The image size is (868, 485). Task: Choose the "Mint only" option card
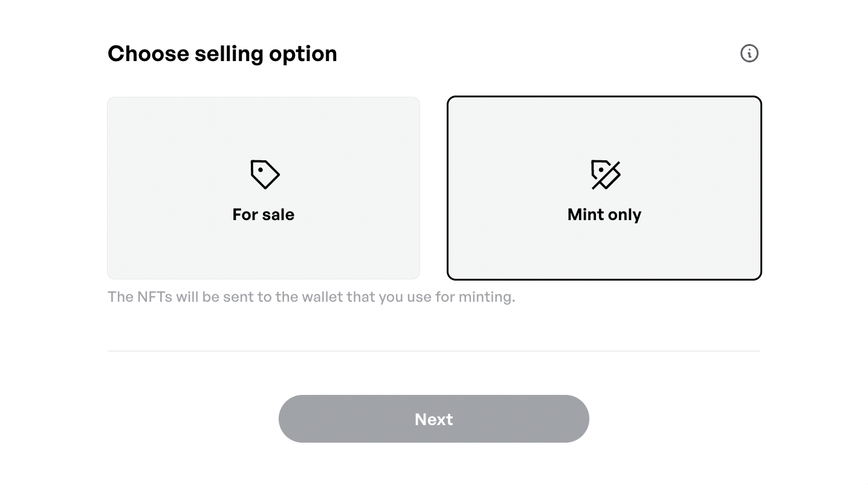pos(604,248)
